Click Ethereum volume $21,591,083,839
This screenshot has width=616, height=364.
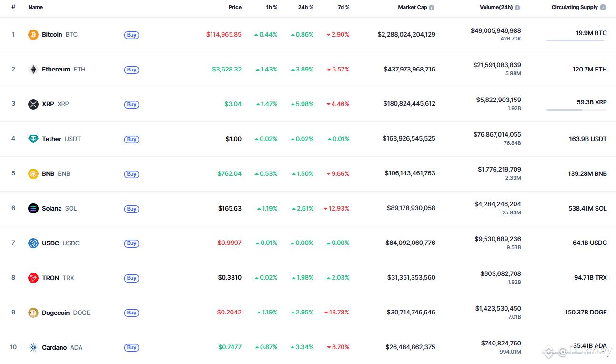tap(497, 65)
